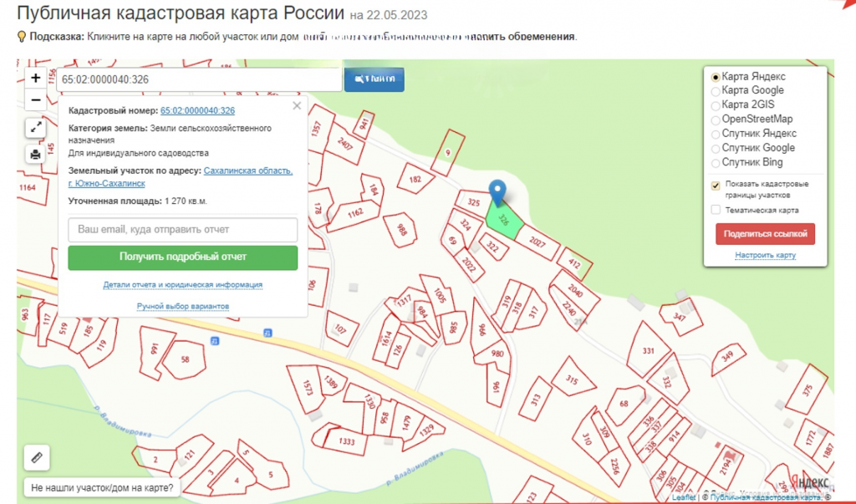Click the hint lightbulb icon
This screenshot has height=504, width=856.
click(x=22, y=37)
